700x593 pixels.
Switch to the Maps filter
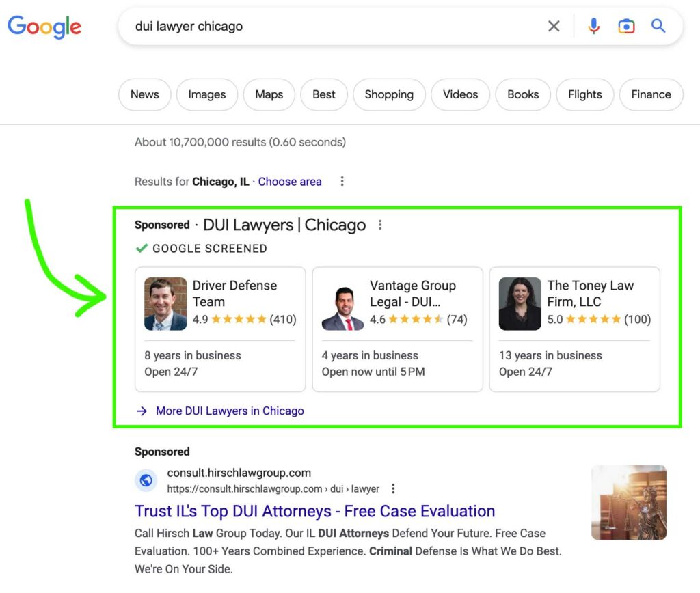(269, 94)
